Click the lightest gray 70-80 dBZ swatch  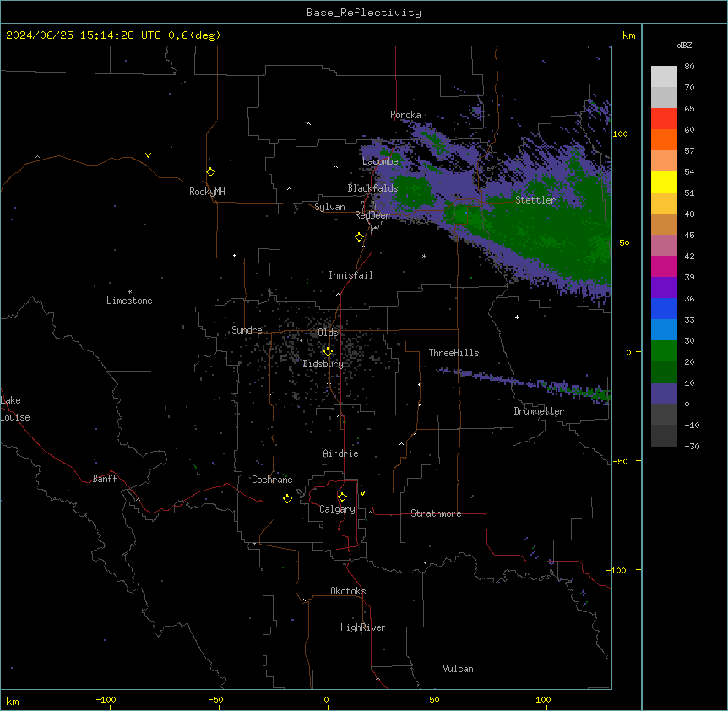point(664,77)
